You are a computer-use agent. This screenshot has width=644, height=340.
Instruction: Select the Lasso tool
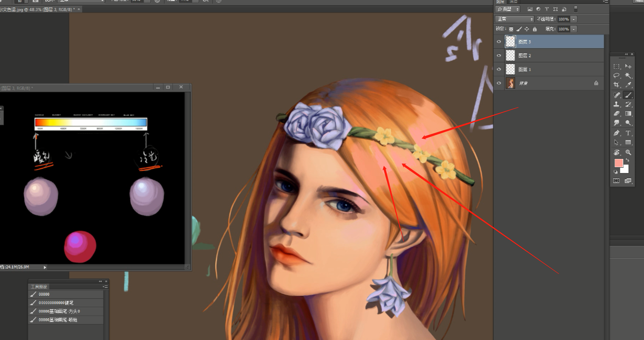pyautogui.click(x=616, y=75)
